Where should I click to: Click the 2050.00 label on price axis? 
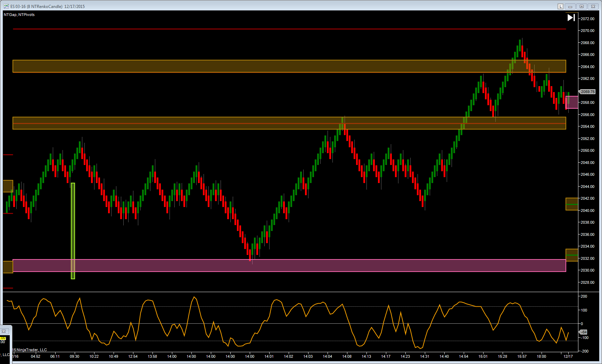click(x=587, y=150)
